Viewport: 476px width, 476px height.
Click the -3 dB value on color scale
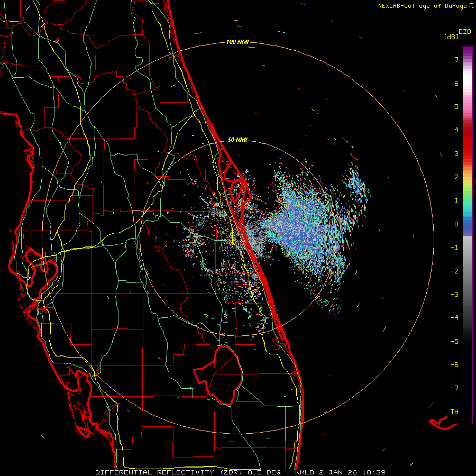[x=454, y=295]
